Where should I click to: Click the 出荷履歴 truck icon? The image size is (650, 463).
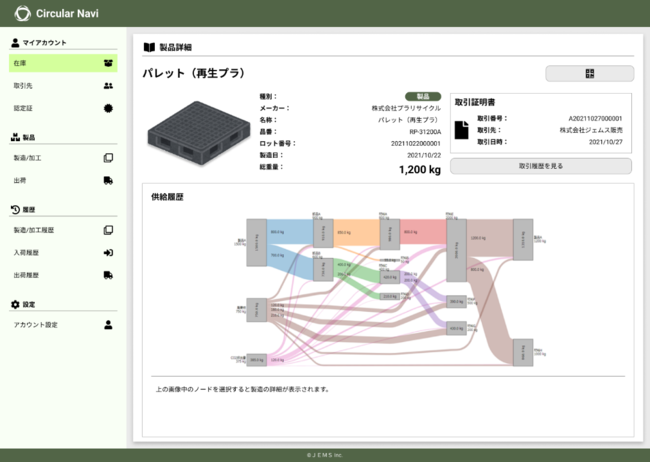108,275
